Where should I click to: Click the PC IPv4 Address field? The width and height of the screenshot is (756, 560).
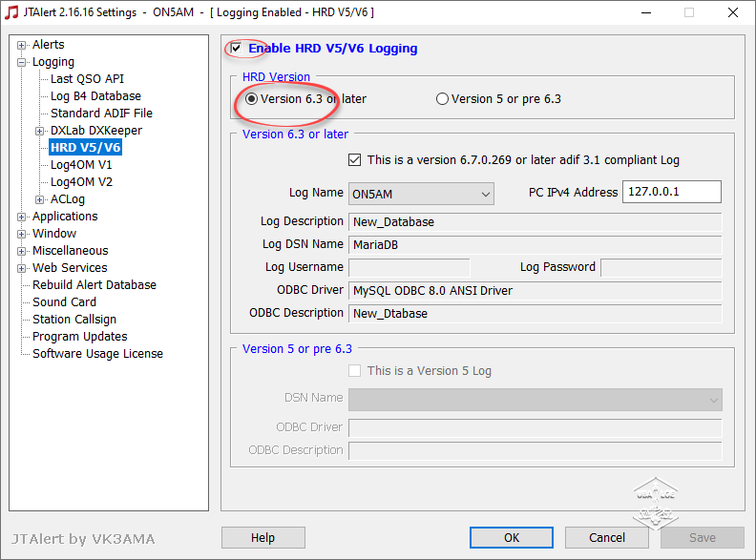672,192
